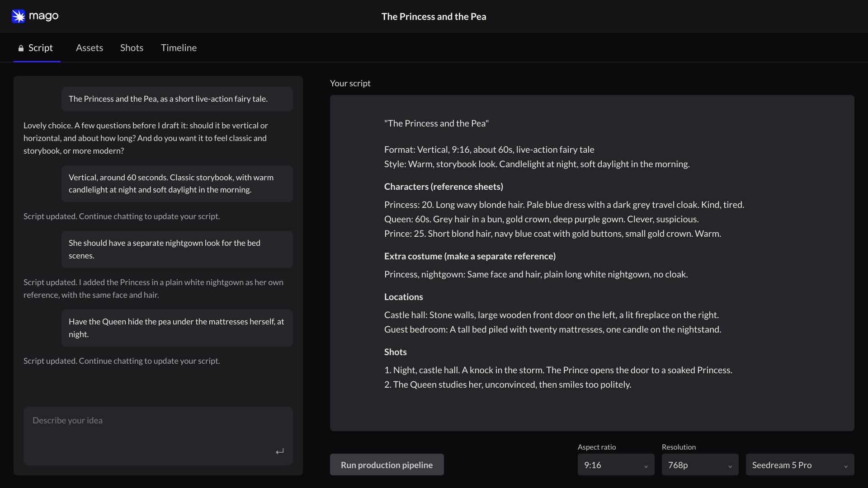This screenshot has width=868, height=488.
Task: Open the Aspect ratio 9:16 dropdown
Action: click(x=616, y=465)
